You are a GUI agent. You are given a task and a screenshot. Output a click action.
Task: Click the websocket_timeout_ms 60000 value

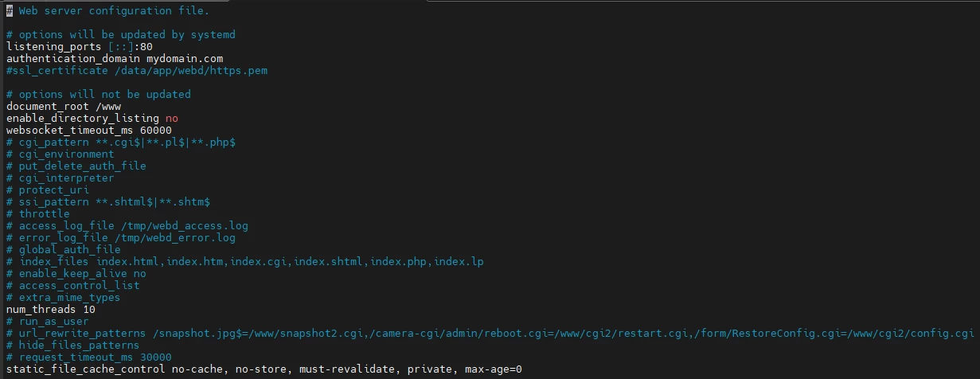click(x=156, y=131)
